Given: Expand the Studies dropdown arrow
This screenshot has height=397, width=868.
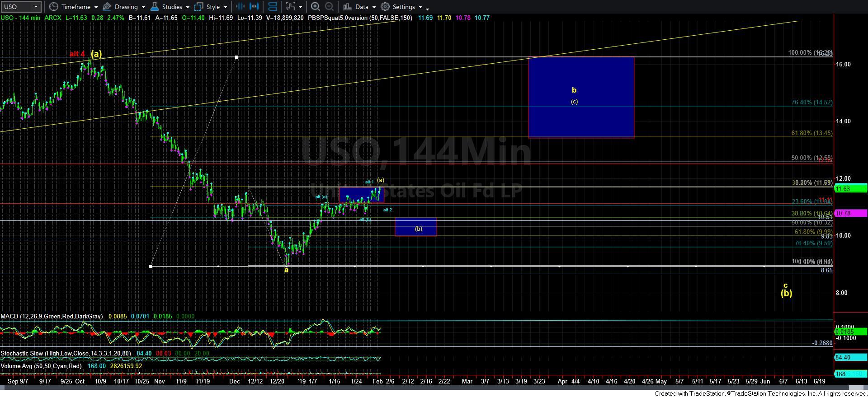Looking at the screenshot, I should point(188,7).
